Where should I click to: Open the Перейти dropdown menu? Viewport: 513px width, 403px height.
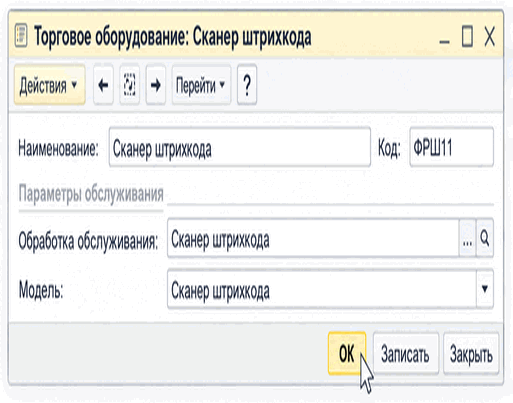(x=201, y=85)
